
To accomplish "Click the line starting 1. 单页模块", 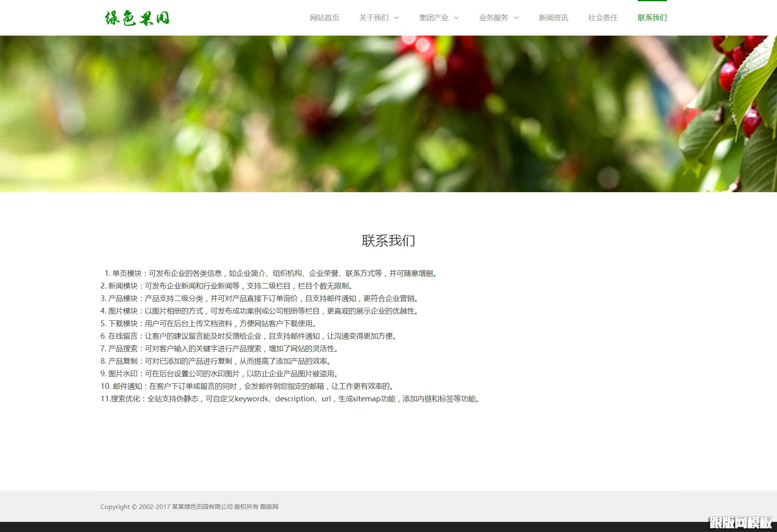I will click(x=272, y=273).
